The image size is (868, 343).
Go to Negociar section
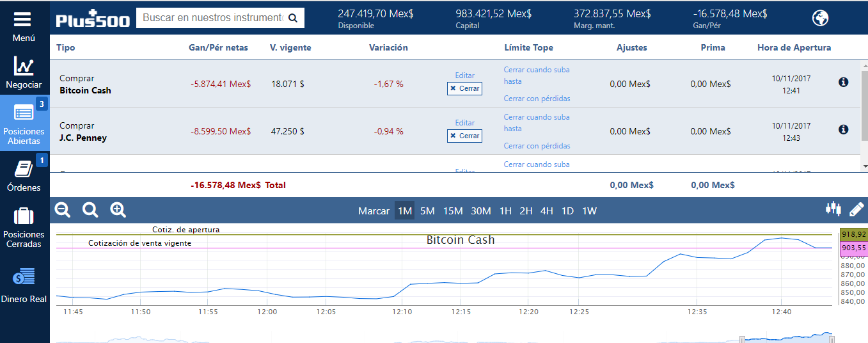[x=24, y=72]
